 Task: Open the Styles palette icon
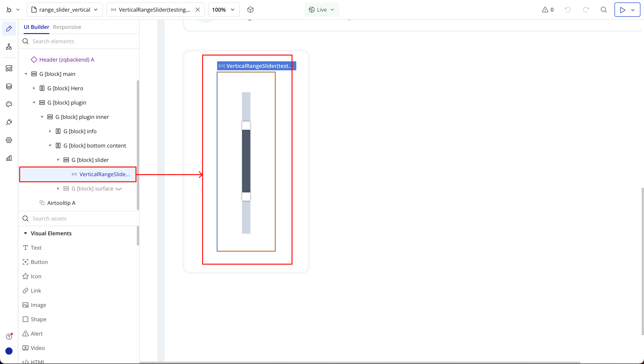click(9, 104)
